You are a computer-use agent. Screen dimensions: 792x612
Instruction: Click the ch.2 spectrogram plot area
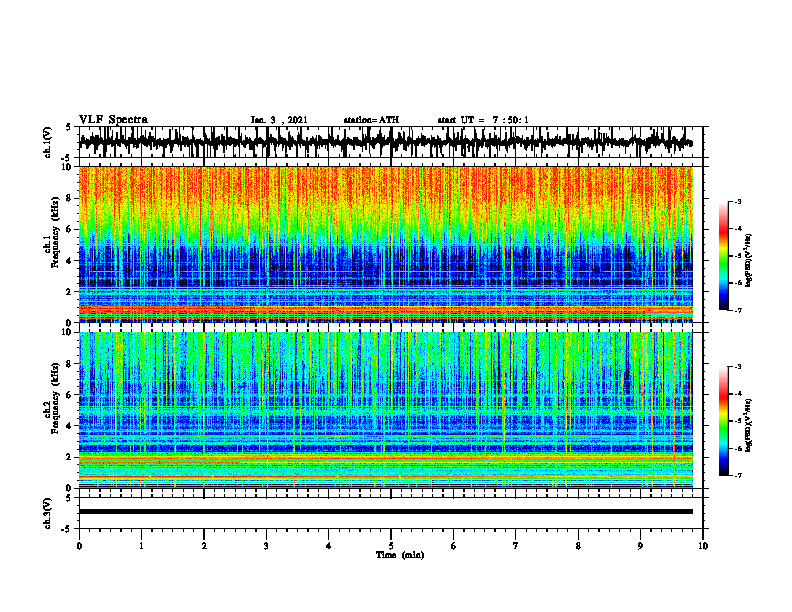386,410
